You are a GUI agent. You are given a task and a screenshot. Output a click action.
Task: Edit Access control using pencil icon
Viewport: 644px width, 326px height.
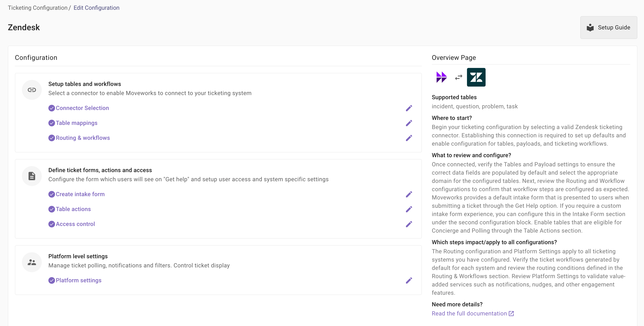click(x=409, y=224)
